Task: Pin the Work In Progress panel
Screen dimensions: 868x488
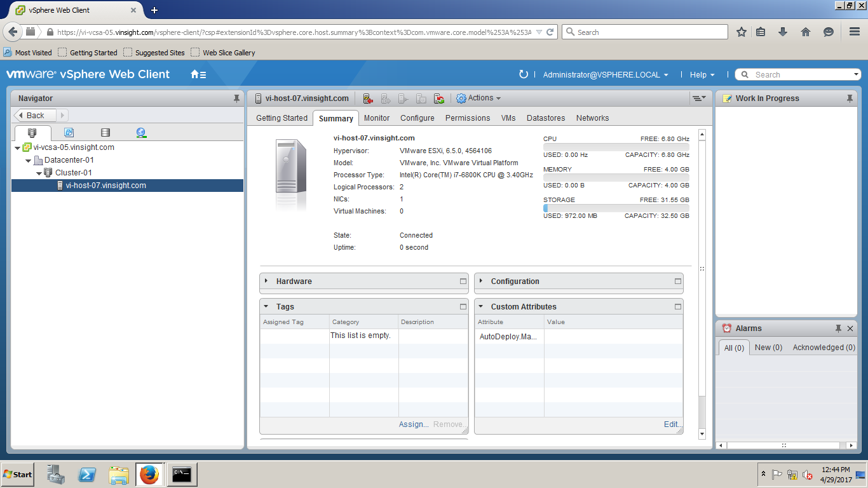Action: 850,98
